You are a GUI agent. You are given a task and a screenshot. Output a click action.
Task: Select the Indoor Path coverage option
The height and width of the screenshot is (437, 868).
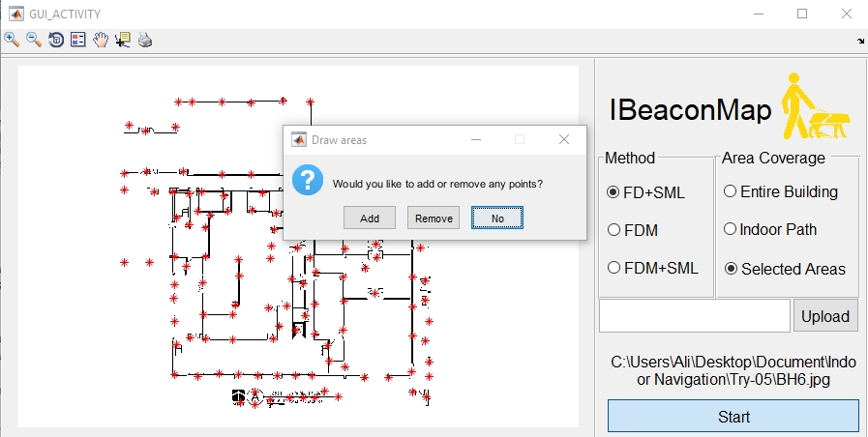click(731, 229)
